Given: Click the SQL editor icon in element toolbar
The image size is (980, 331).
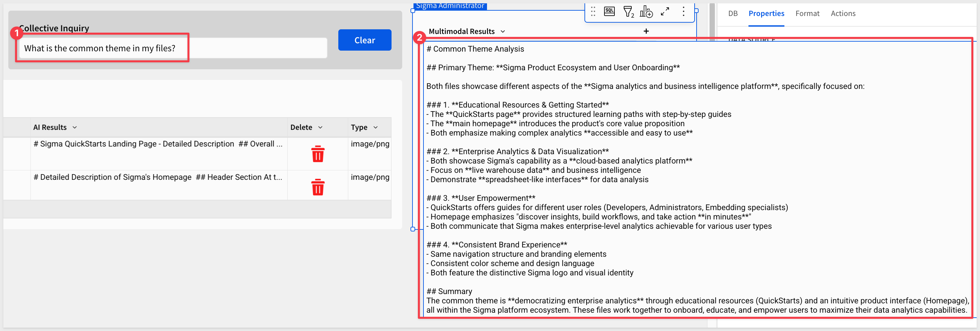Looking at the screenshot, I should 609,11.
